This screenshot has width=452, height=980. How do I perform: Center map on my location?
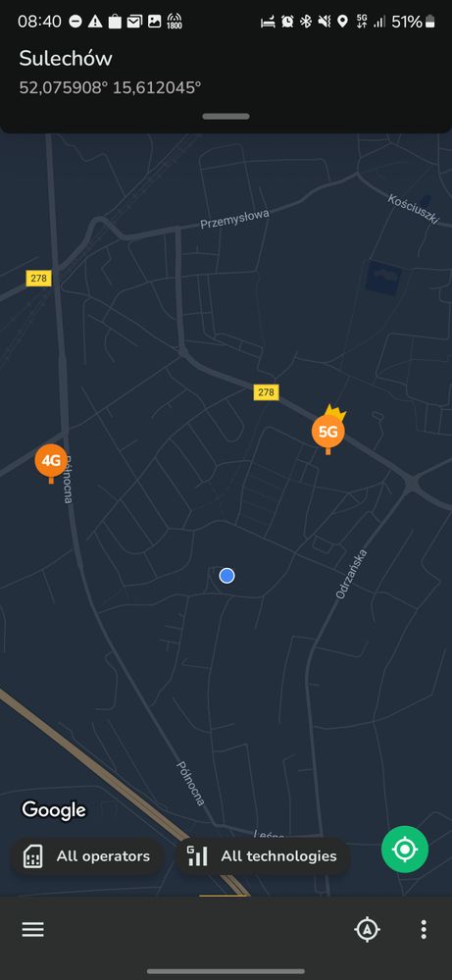click(x=405, y=850)
